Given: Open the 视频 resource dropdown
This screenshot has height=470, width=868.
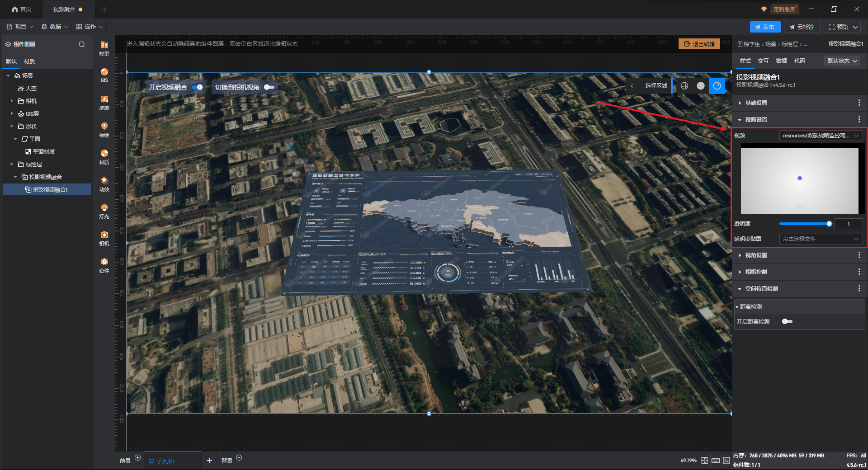Looking at the screenshot, I should point(821,136).
